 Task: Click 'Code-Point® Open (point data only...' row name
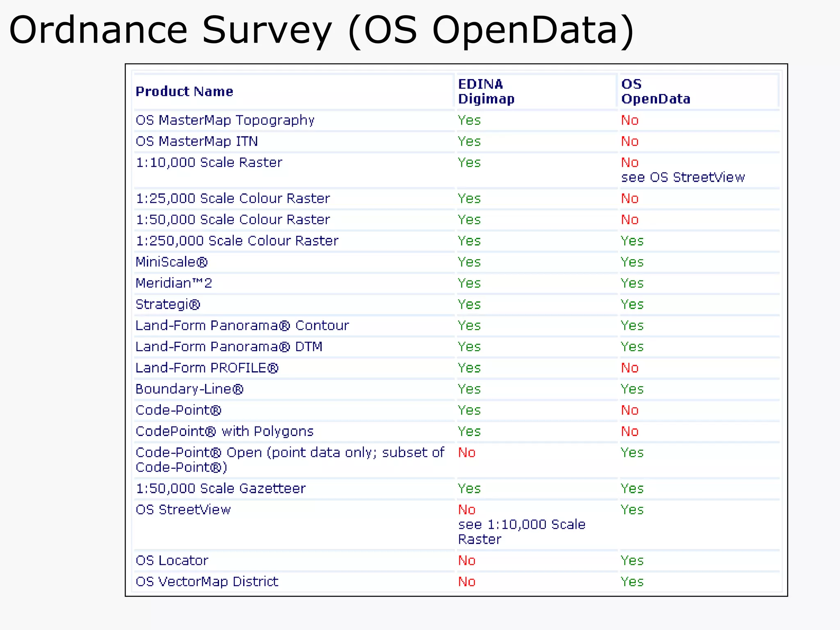290,460
